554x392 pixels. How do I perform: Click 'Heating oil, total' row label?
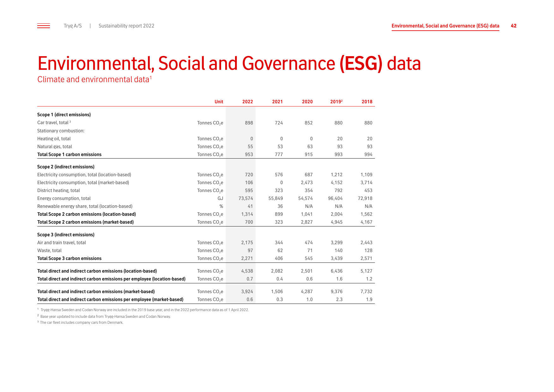click(54, 139)
